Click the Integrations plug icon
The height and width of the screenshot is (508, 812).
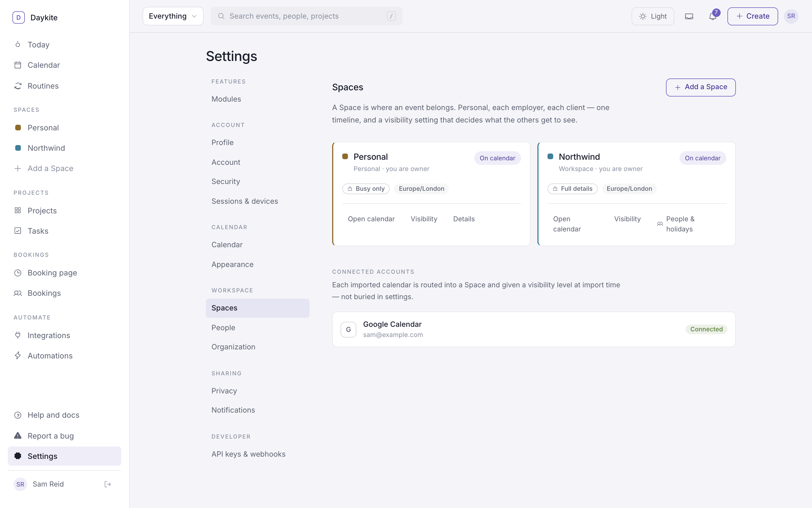[x=18, y=335]
